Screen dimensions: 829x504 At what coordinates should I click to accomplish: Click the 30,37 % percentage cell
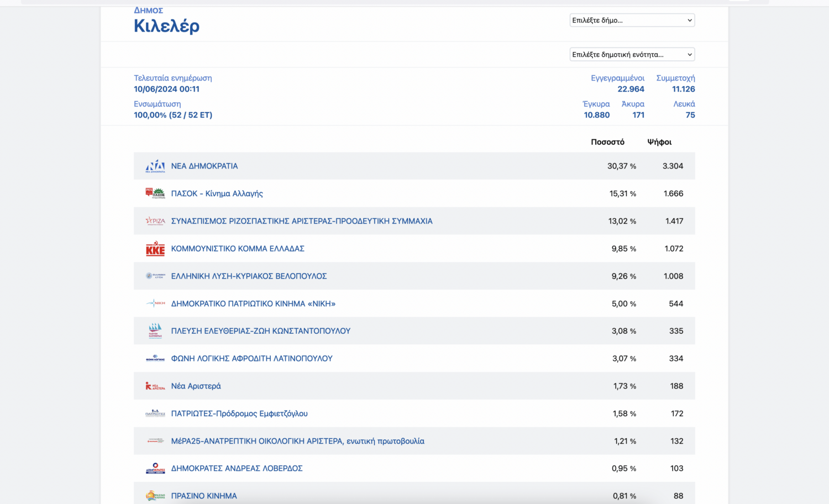pyautogui.click(x=622, y=166)
